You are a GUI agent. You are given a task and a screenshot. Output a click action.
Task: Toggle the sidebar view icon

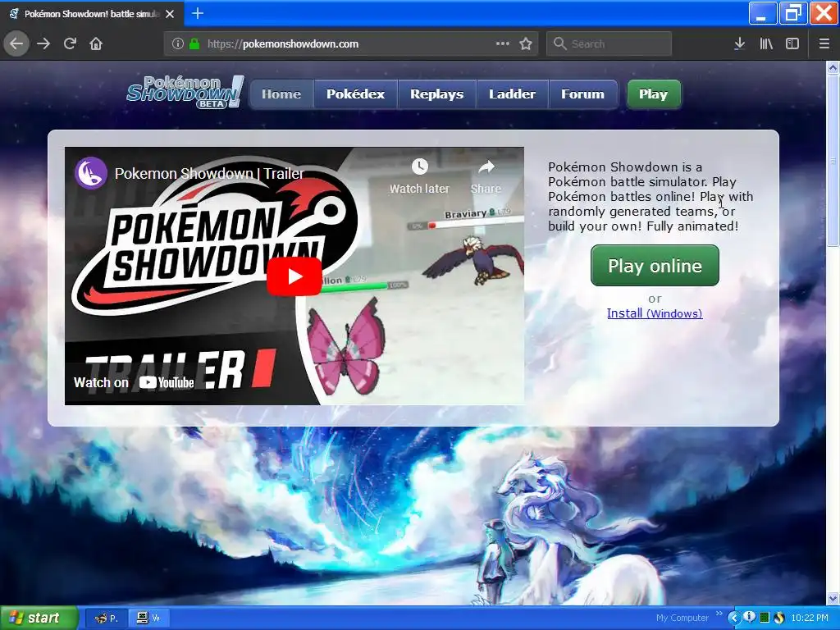[x=792, y=43]
